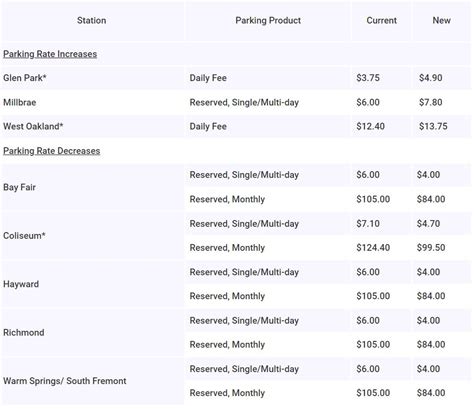Select the $13.75 new rate value
The height and width of the screenshot is (409, 474).
point(433,127)
